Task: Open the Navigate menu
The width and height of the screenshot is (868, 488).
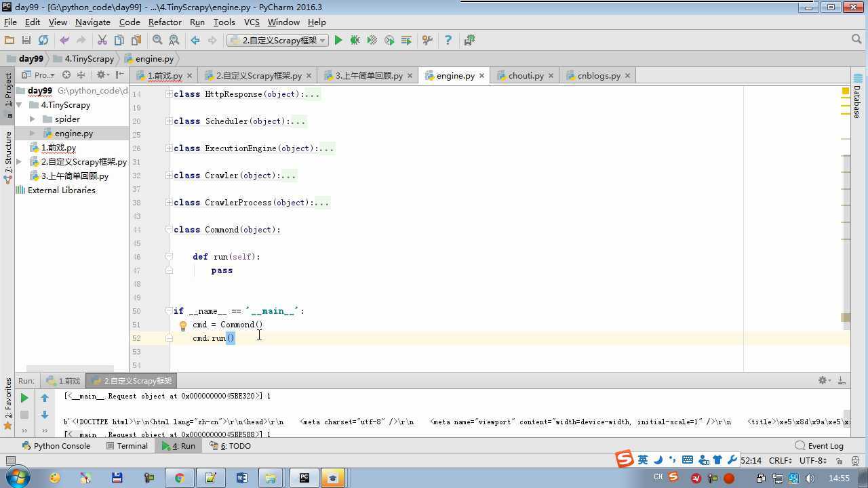Action: [x=93, y=22]
